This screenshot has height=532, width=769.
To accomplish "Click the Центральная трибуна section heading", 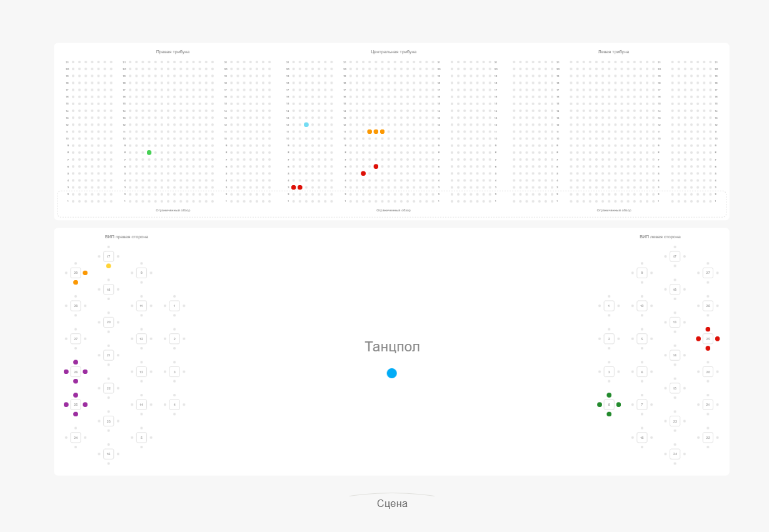I will [393, 51].
